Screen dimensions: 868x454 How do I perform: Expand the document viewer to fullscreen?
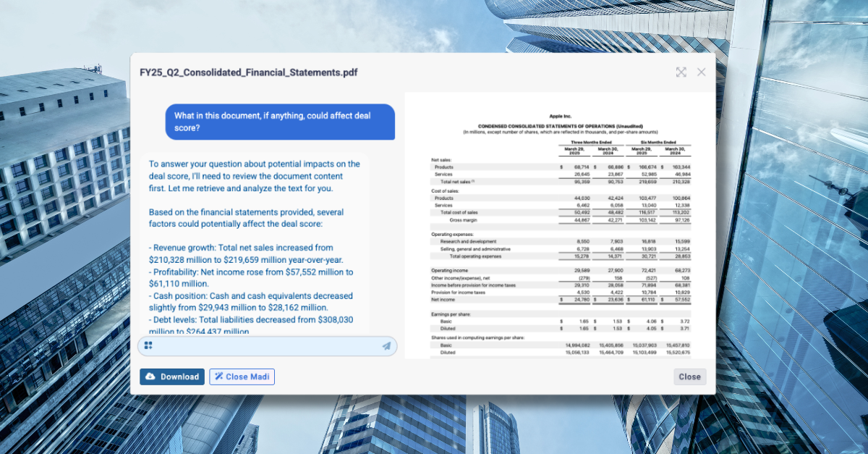pos(681,72)
